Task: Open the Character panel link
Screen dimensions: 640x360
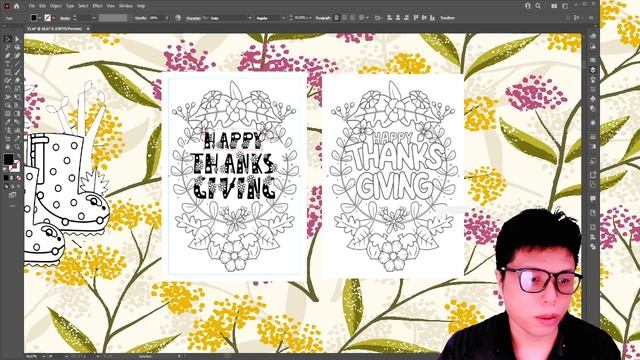Action: (193, 18)
